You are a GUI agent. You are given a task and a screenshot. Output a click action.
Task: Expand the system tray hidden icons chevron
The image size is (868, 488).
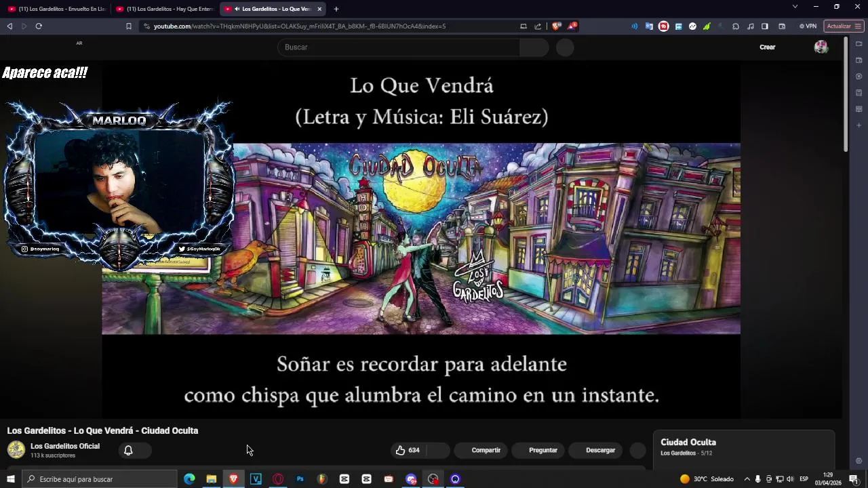(x=747, y=479)
